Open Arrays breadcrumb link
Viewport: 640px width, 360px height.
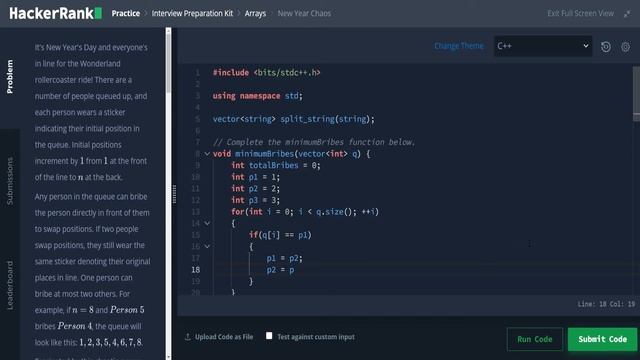coord(256,13)
